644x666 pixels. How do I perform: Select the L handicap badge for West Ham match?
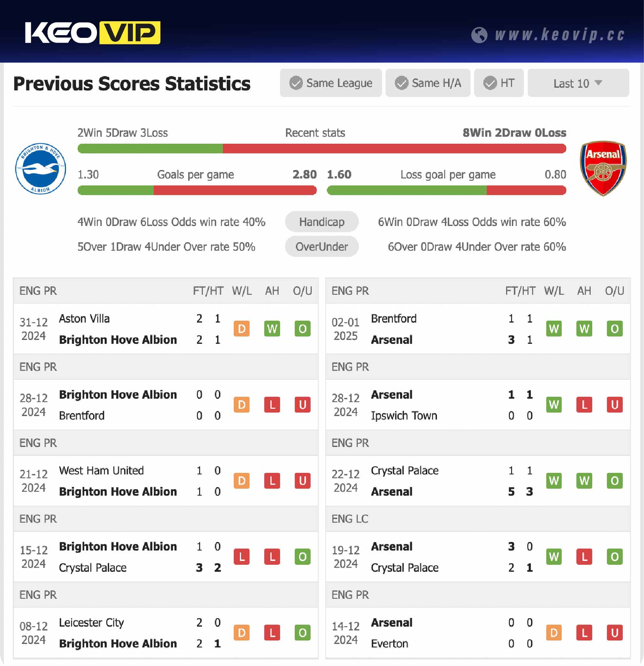coord(272,481)
